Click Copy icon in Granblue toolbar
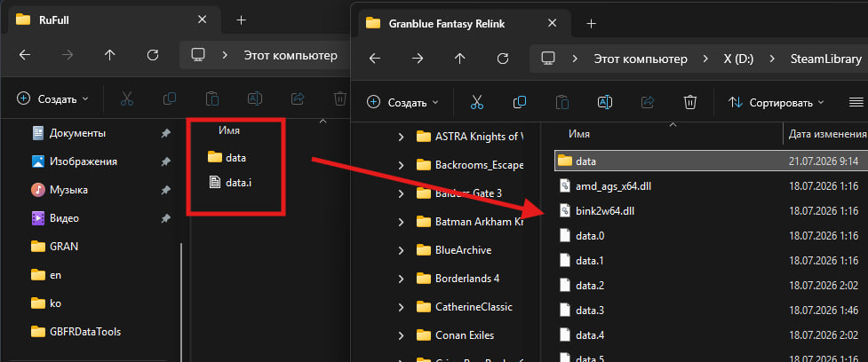The height and width of the screenshot is (362, 868). click(x=519, y=102)
